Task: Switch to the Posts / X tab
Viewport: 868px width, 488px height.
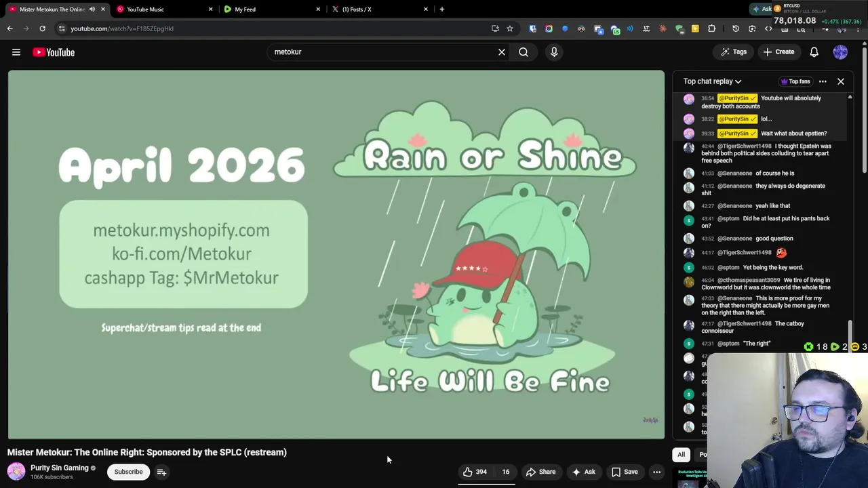Action: (x=380, y=9)
